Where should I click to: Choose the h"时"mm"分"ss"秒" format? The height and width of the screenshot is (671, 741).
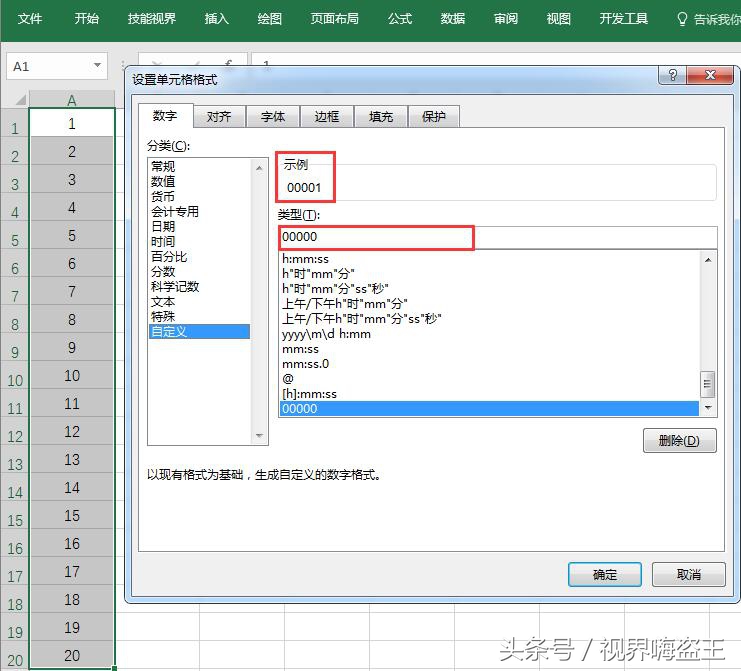click(x=489, y=289)
